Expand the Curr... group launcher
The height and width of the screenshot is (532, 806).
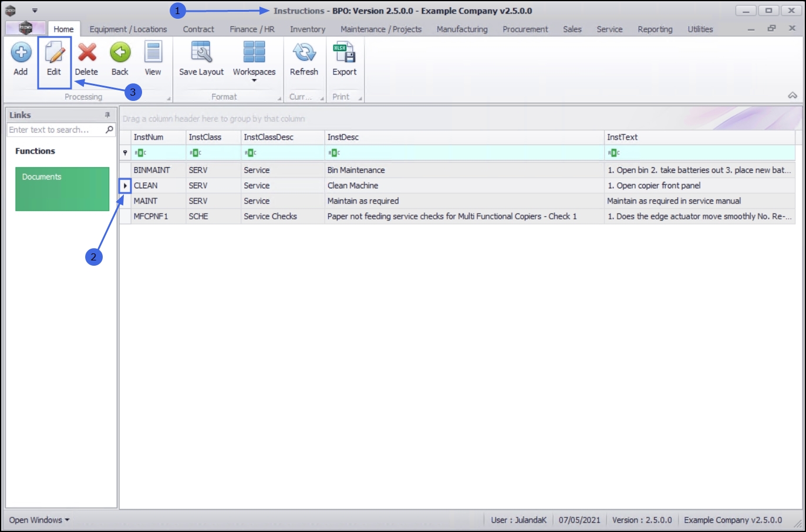(322, 99)
